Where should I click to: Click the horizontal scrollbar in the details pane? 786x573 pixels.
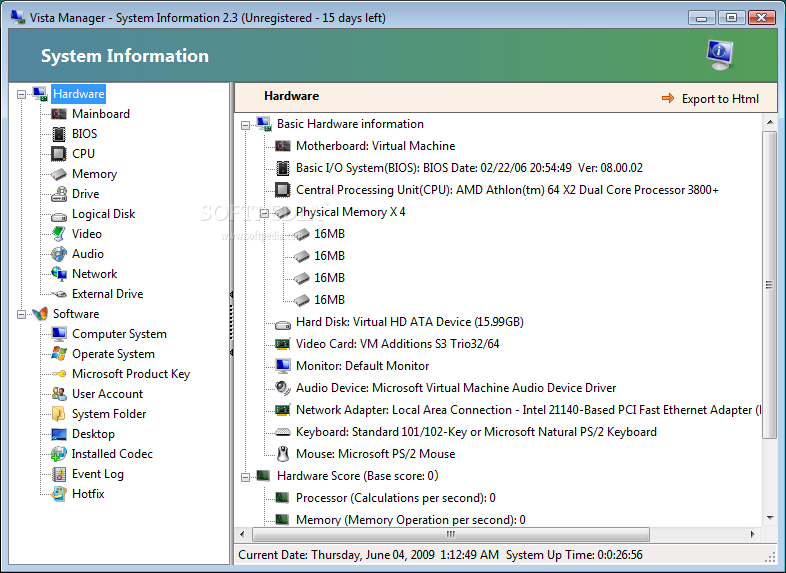[x=500, y=535]
